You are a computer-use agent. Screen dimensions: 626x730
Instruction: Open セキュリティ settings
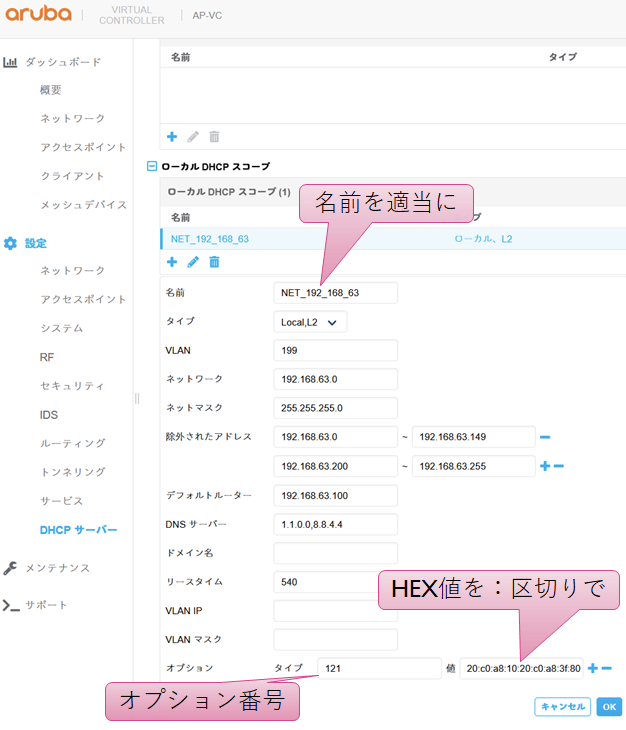click(72, 386)
